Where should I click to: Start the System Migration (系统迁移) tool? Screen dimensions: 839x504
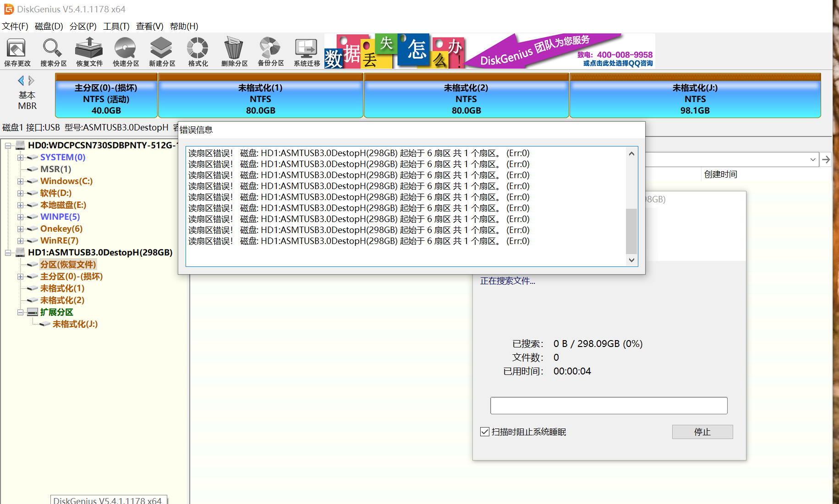307,52
